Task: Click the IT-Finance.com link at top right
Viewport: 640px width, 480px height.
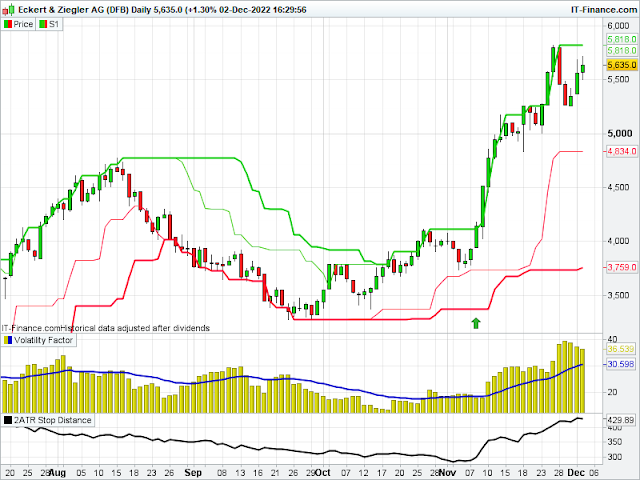Action: pos(604,9)
